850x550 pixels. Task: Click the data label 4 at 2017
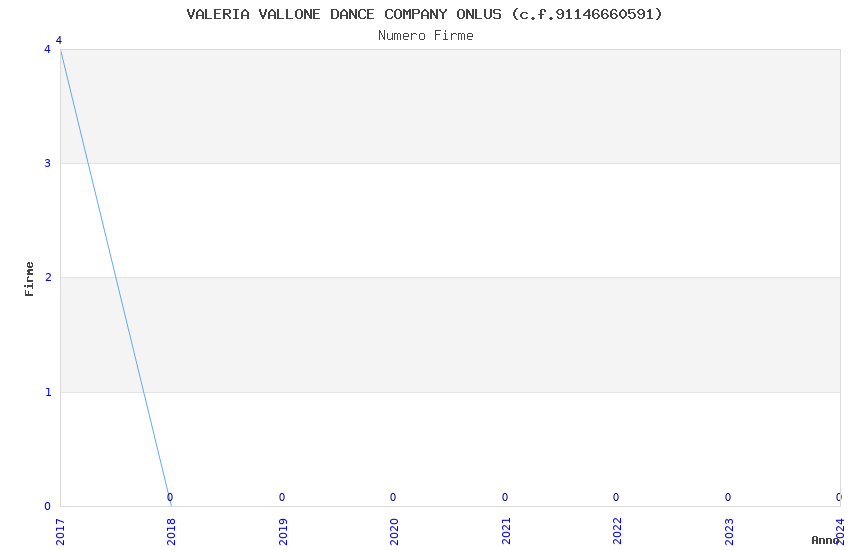point(59,40)
